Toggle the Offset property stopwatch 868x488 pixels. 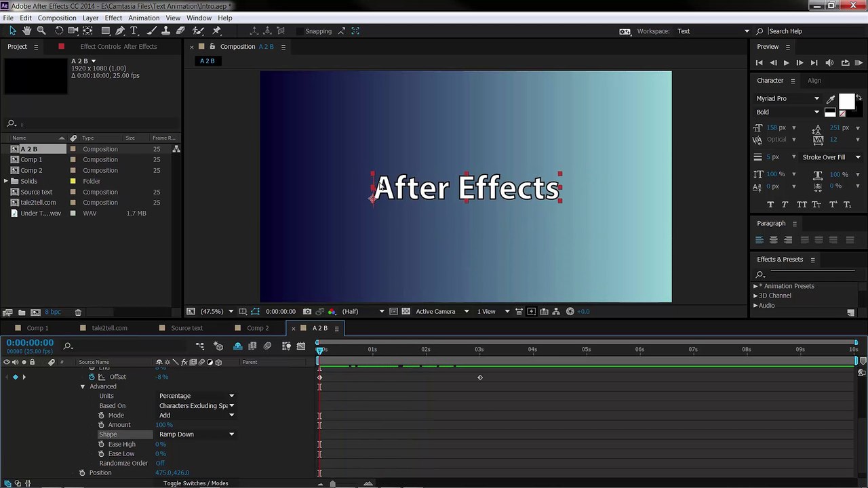click(x=92, y=377)
